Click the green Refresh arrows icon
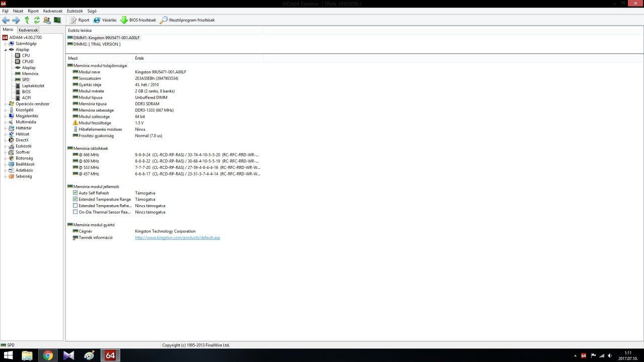The height and width of the screenshot is (362, 644). (37, 20)
